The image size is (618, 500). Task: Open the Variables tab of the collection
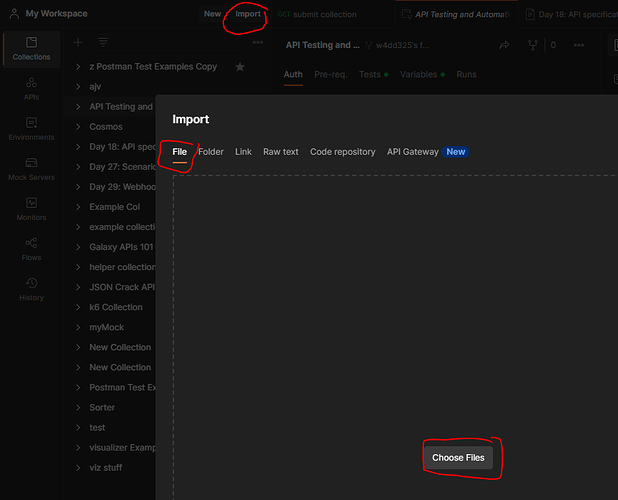(x=422, y=74)
